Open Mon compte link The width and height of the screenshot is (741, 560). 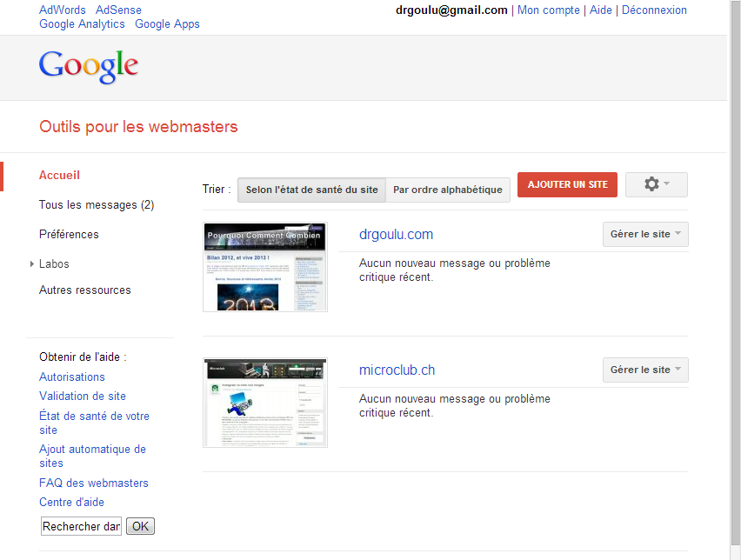(x=549, y=10)
